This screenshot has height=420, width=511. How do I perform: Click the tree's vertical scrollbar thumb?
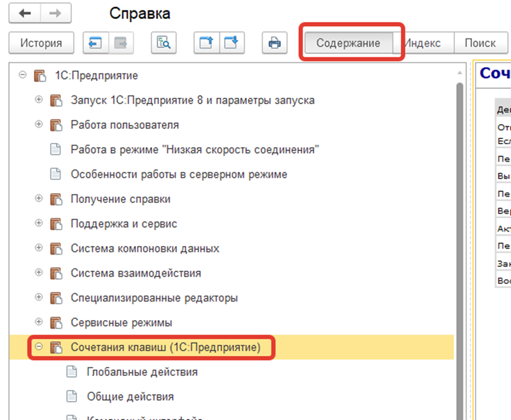(460, 251)
